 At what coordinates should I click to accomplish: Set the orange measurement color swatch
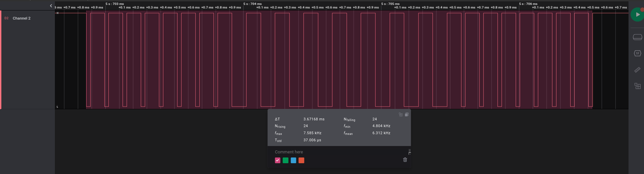[301, 160]
